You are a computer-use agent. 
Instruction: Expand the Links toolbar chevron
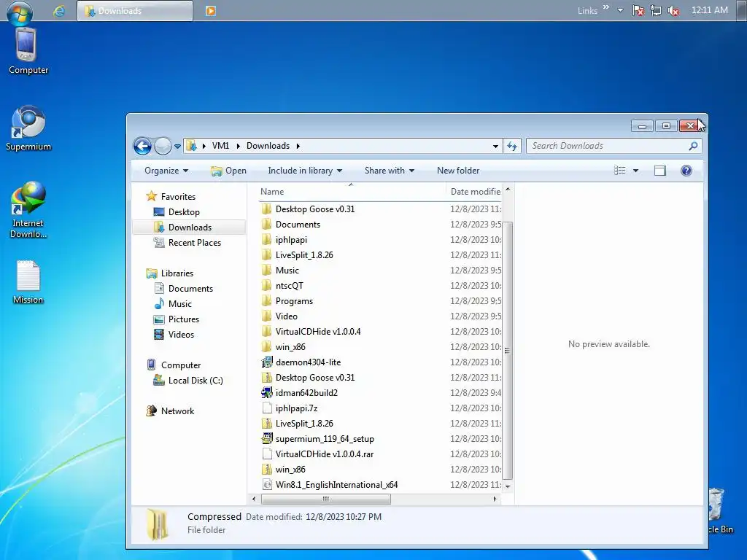coord(606,7)
